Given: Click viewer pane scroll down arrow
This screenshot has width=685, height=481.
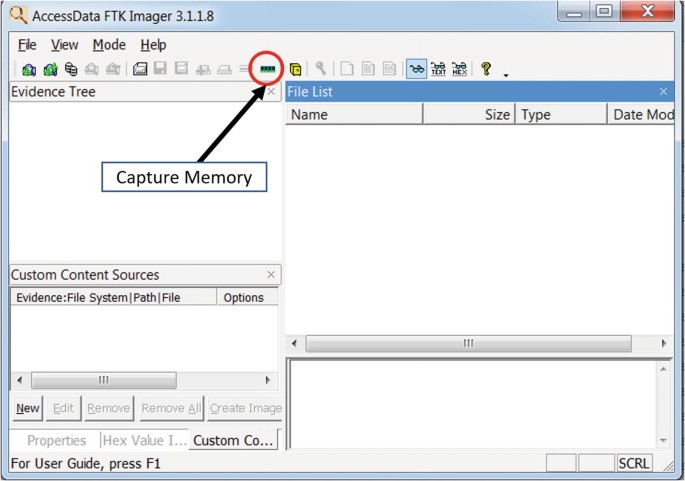Looking at the screenshot, I should click(664, 440).
